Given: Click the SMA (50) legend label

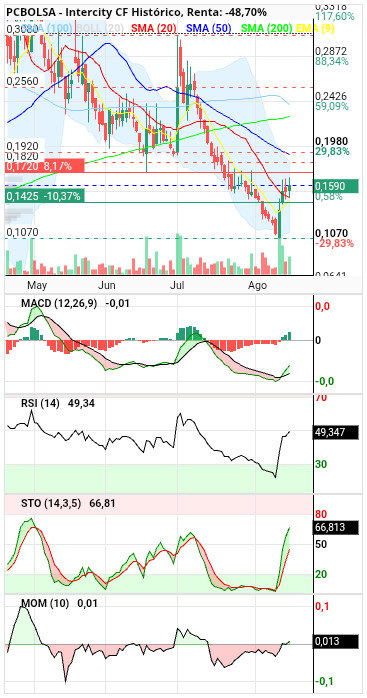Looking at the screenshot, I should coord(209,28).
